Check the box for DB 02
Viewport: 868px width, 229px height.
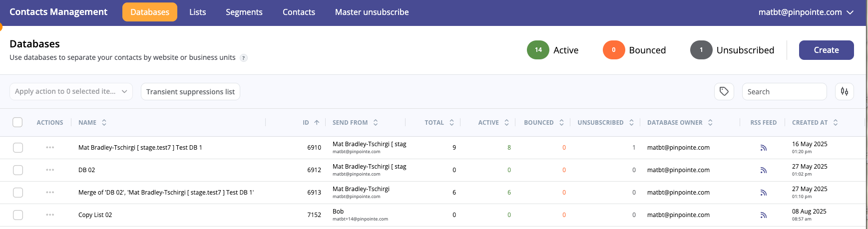(18, 170)
